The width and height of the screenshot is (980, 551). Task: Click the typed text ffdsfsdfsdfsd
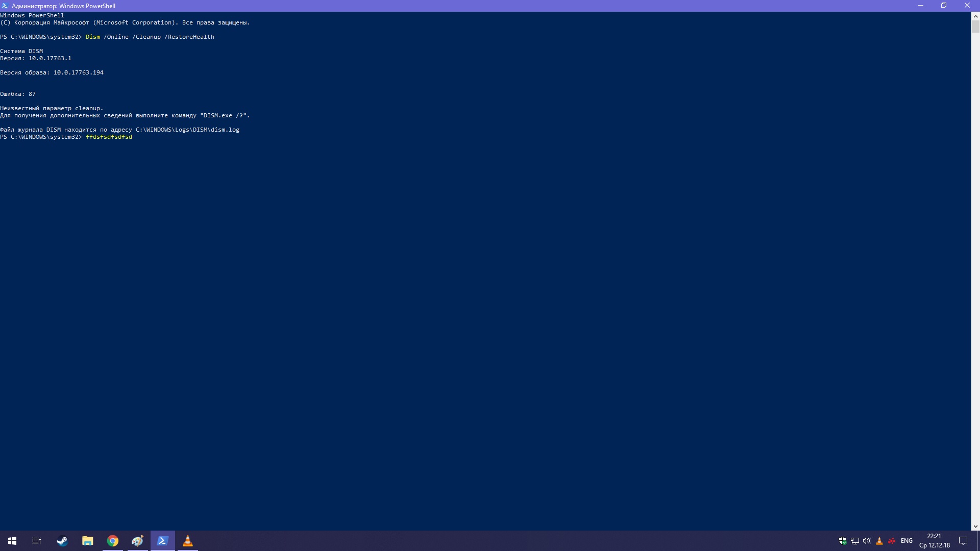(109, 137)
